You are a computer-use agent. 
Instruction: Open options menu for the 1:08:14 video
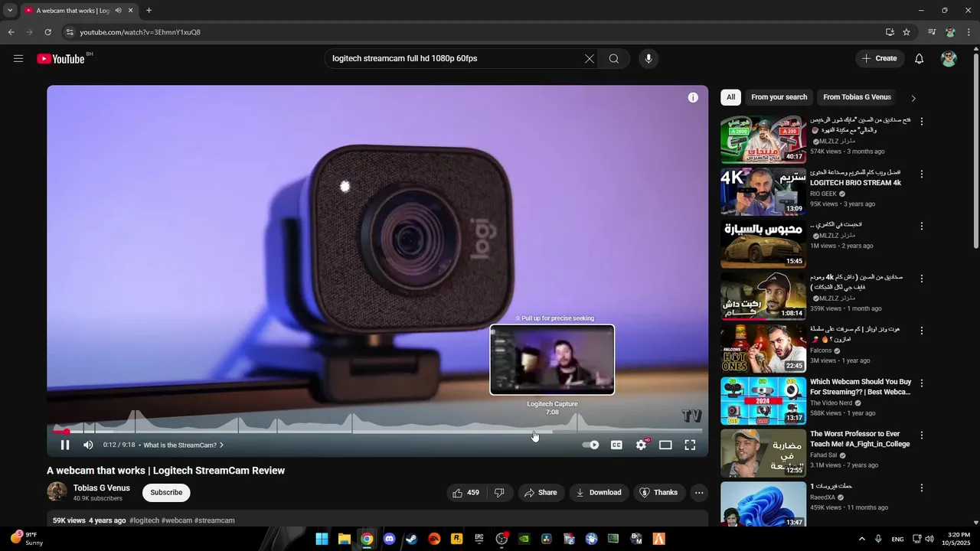pyautogui.click(x=922, y=279)
